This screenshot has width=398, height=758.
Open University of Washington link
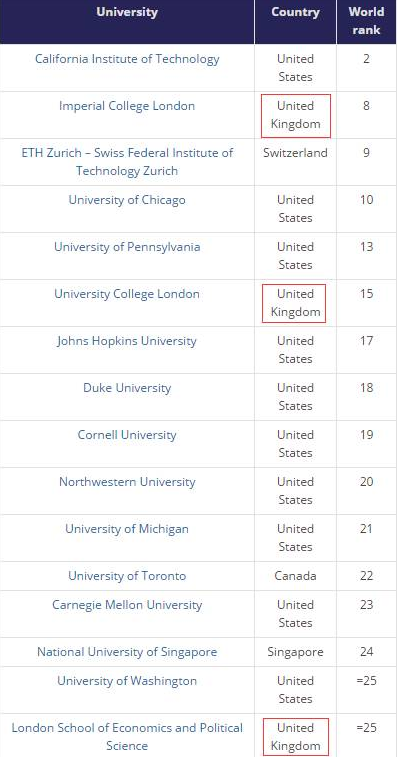[127, 681]
